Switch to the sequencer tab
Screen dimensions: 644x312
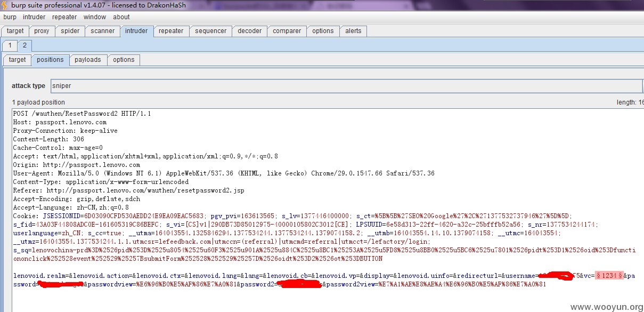click(x=210, y=31)
